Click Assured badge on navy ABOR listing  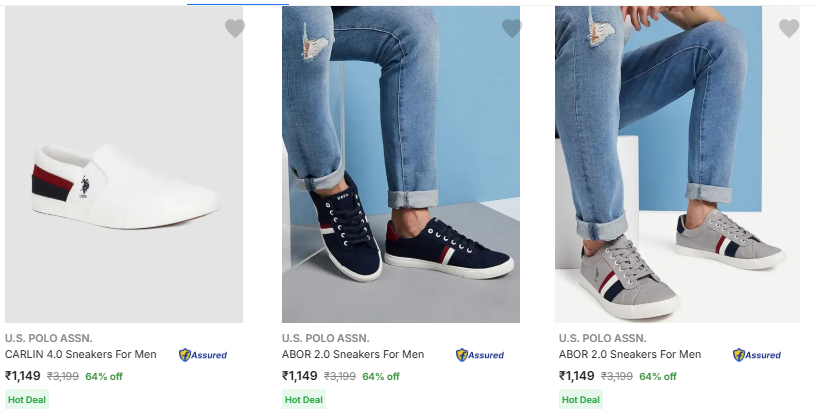[x=480, y=355]
